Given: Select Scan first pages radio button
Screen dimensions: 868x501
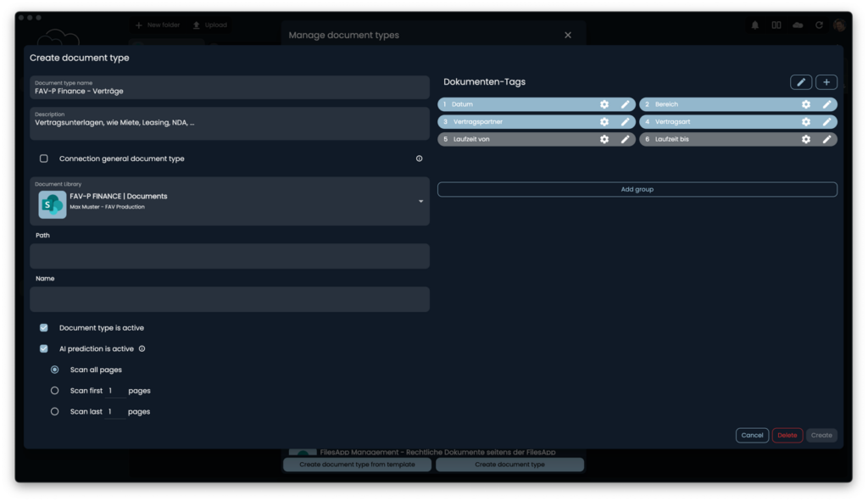Looking at the screenshot, I should pos(54,391).
